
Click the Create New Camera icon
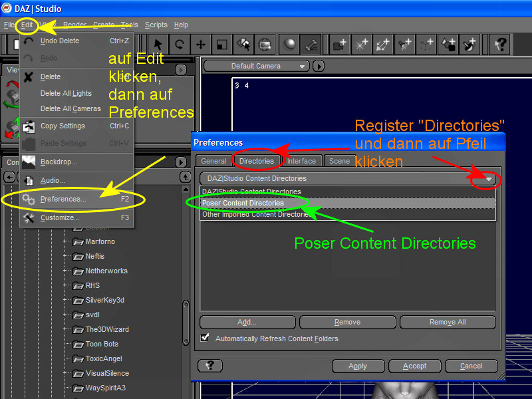coord(340,45)
